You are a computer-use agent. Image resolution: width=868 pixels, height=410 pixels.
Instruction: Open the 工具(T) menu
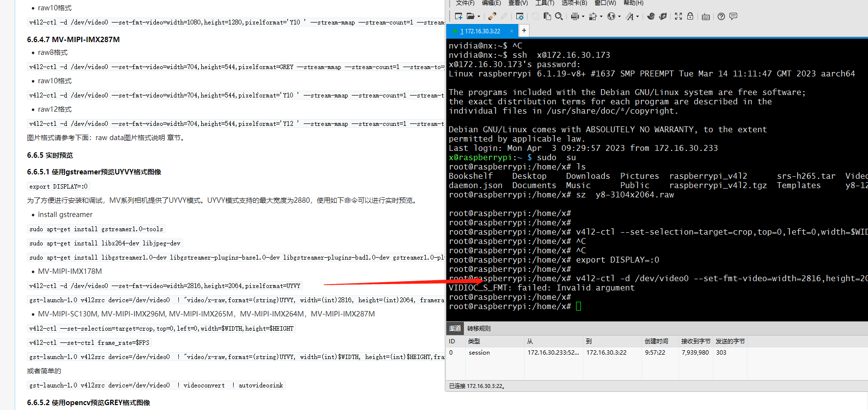[x=544, y=3]
